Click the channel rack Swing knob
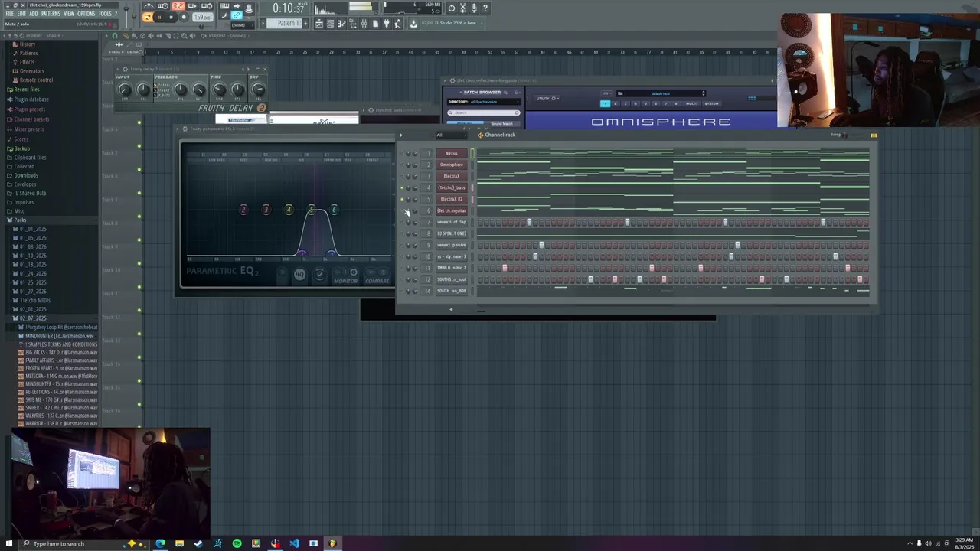Viewport: 980px width, 551px height. tap(844, 135)
